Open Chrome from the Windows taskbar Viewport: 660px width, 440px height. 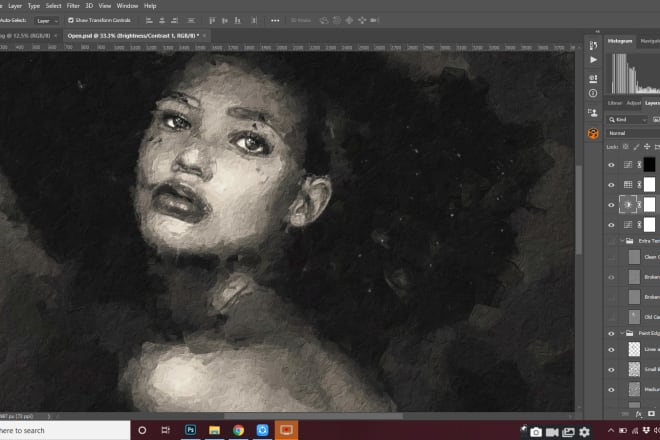[238, 430]
